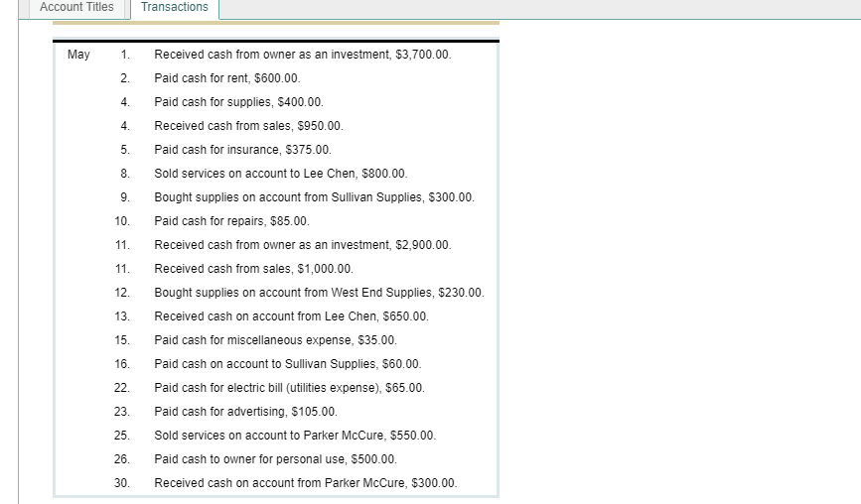
Task: Click the date number '26.'
Action: pos(122,459)
